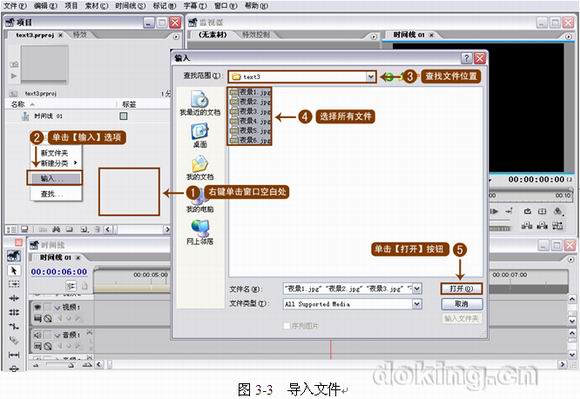Viewport: 580px width, 399px height.
Task: Open the project panel round menu button
Action: 176,37
